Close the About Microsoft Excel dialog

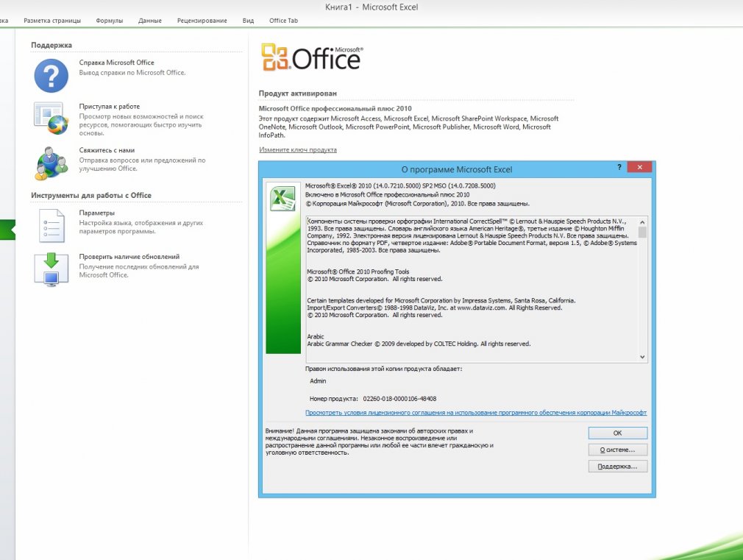point(639,167)
